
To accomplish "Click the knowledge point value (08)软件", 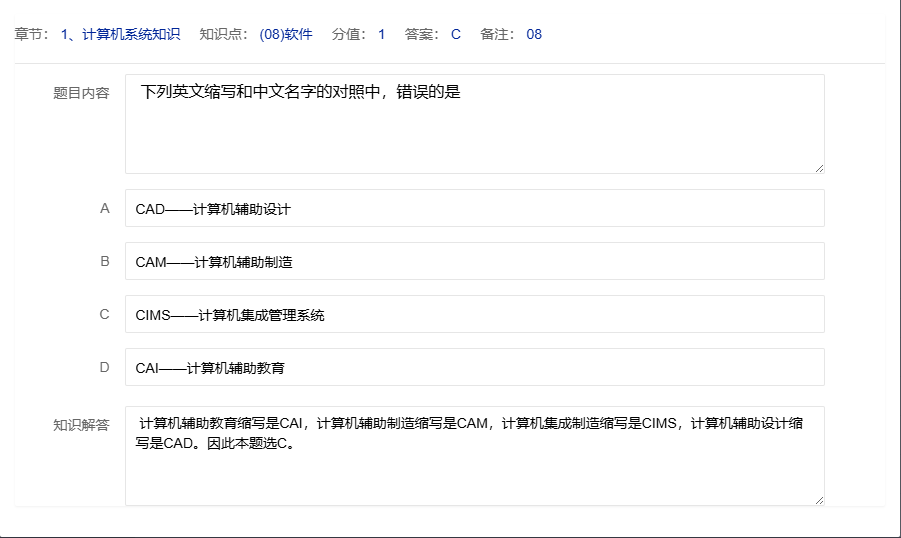I will [x=286, y=34].
